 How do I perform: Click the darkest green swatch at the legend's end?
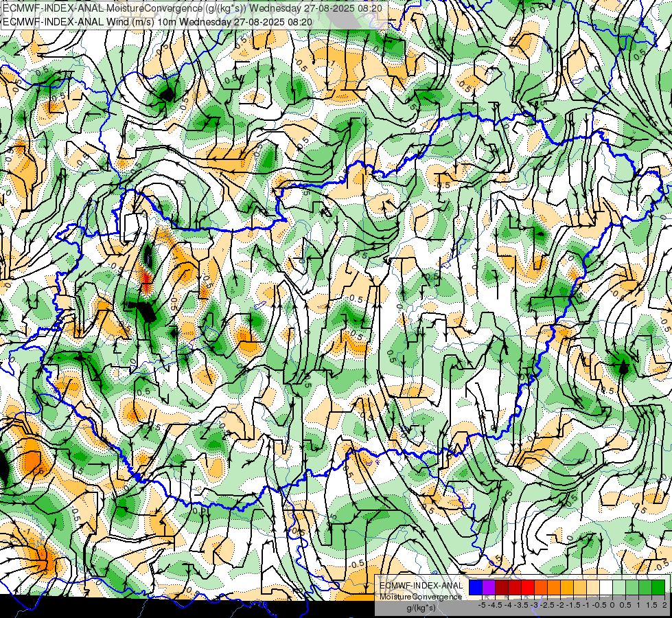658,588
